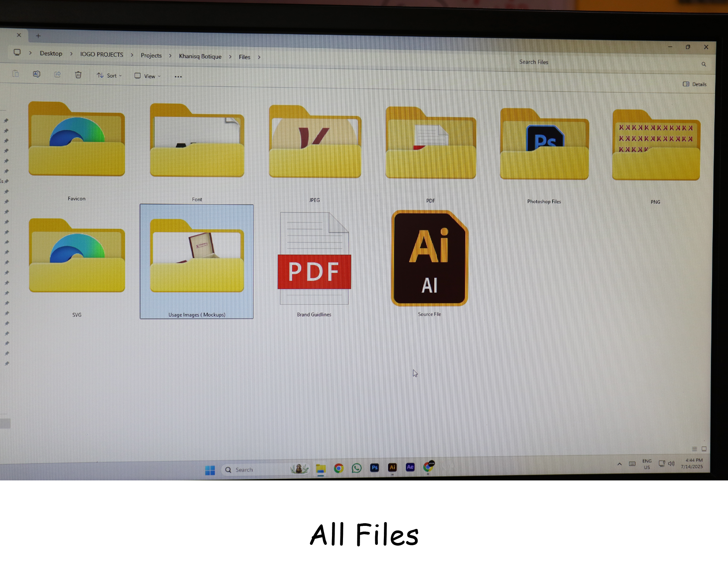This screenshot has width=728, height=585.
Task: Open the clock showing 4:44 PM
Action: (692, 463)
